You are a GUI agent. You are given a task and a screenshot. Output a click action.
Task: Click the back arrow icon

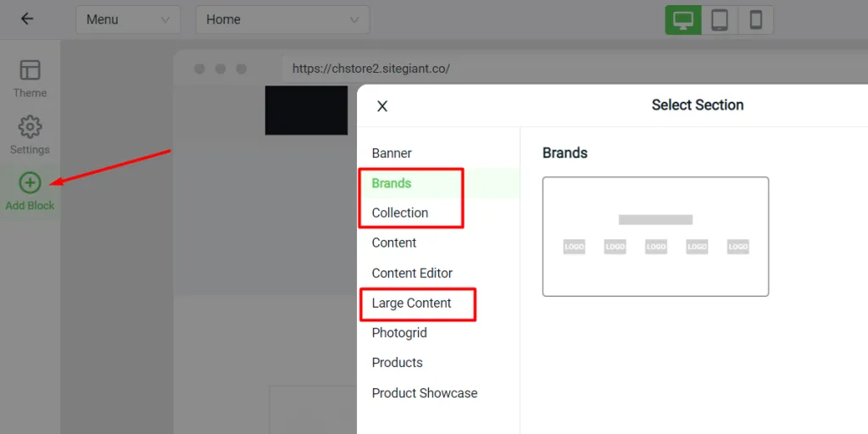tap(27, 19)
